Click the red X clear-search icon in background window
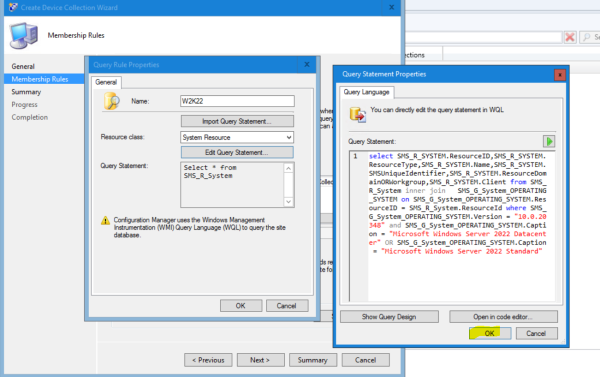 click(570, 37)
